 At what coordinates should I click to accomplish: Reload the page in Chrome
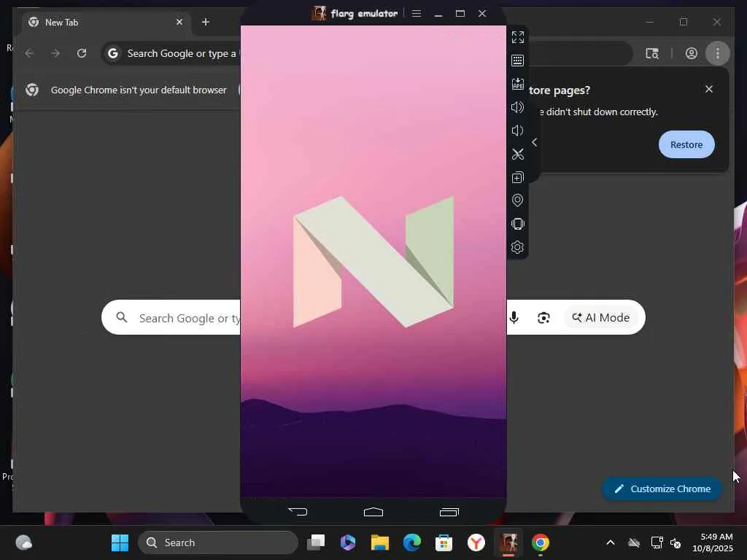82,53
